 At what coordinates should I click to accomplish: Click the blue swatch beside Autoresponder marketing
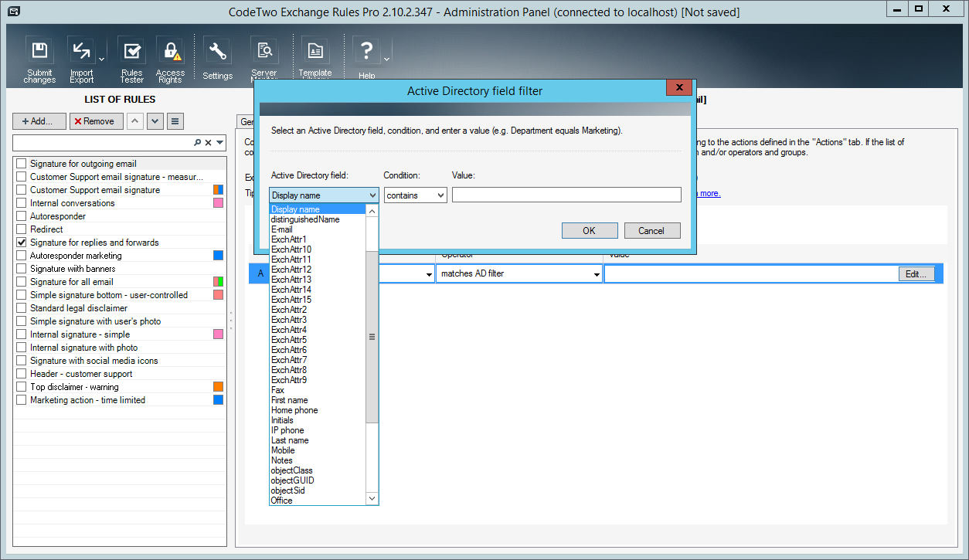pyautogui.click(x=219, y=256)
